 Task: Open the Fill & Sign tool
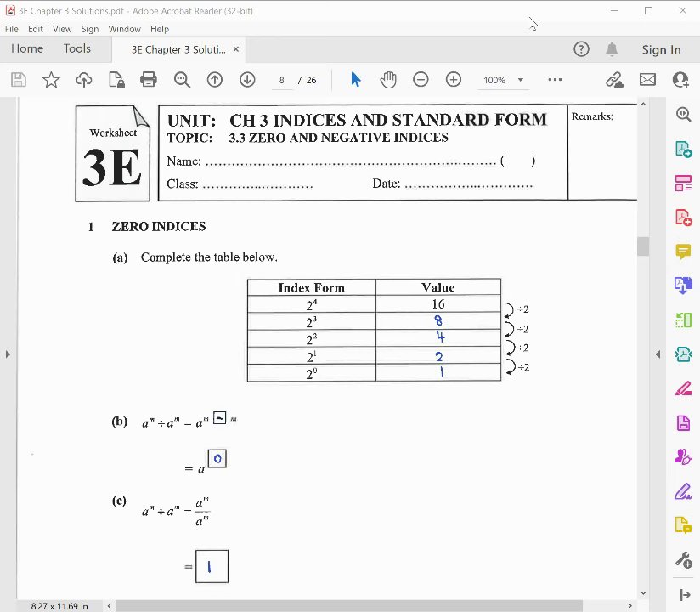pyautogui.click(x=683, y=492)
